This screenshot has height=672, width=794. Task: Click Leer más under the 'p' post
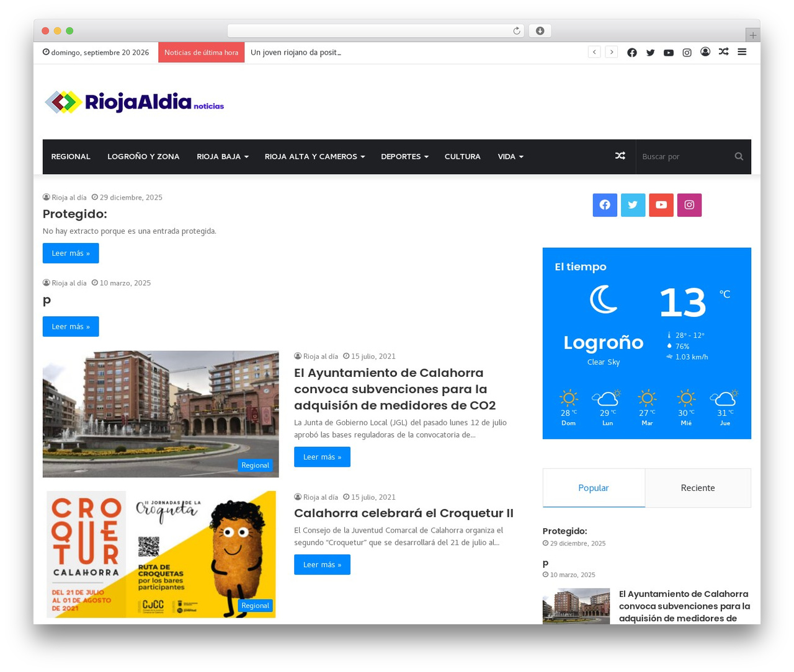point(71,327)
